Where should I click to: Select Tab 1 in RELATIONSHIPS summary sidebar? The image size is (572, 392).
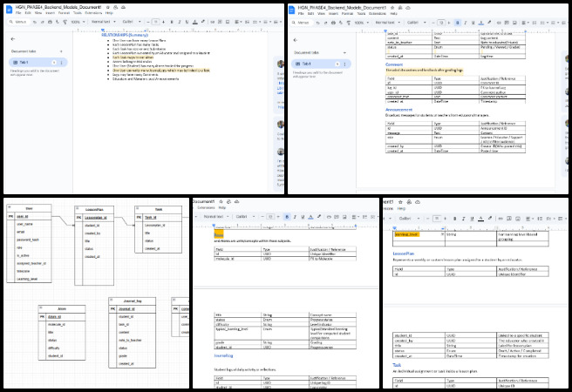tap(38, 63)
